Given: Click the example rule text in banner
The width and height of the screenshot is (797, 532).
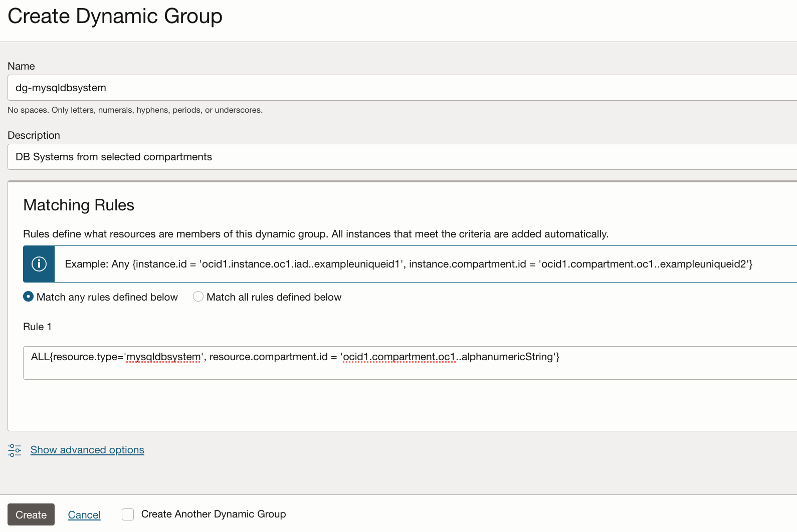Looking at the screenshot, I should coord(409,264).
